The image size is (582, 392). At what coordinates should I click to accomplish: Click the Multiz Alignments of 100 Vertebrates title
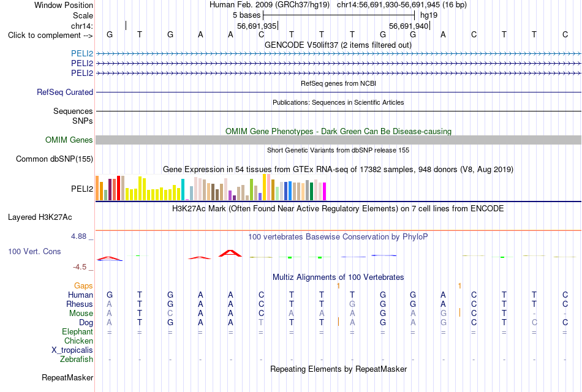[x=338, y=277]
